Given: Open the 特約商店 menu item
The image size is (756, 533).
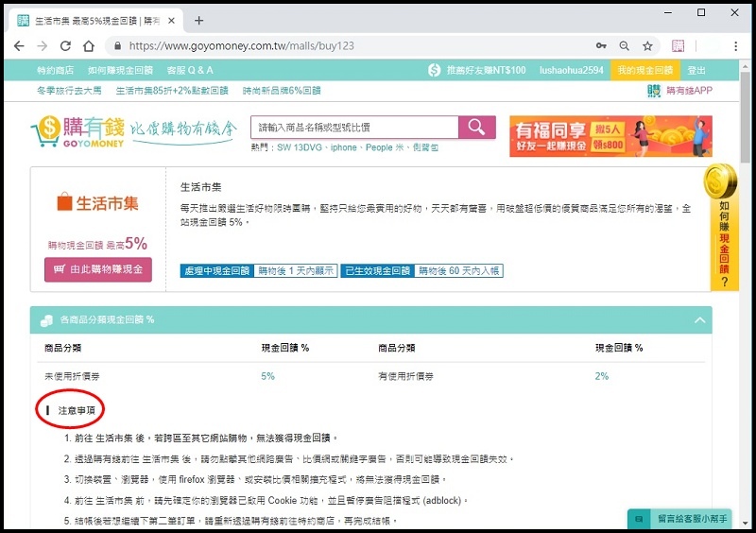Looking at the screenshot, I should coord(56,70).
